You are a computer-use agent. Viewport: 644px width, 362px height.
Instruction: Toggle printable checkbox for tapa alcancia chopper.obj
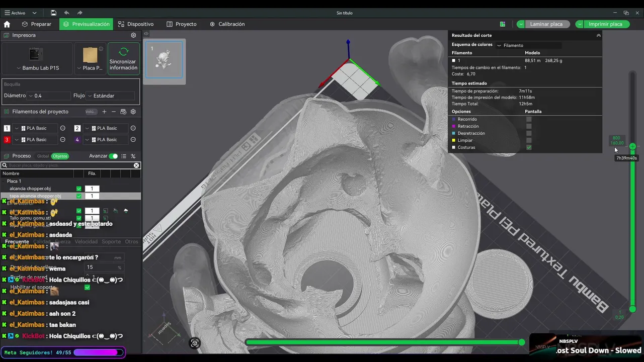pyautogui.click(x=78, y=196)
